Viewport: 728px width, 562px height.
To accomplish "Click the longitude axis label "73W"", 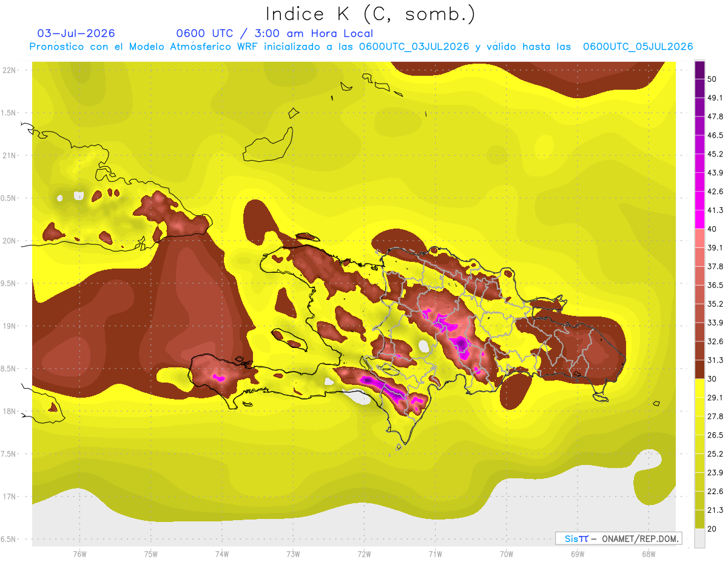I will click(x=293, y=554).
